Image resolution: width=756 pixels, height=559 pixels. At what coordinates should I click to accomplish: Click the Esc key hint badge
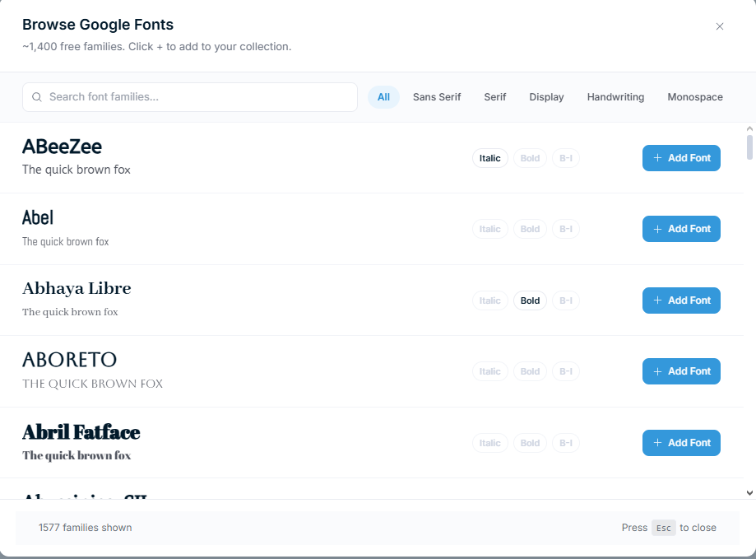[663, 528]
